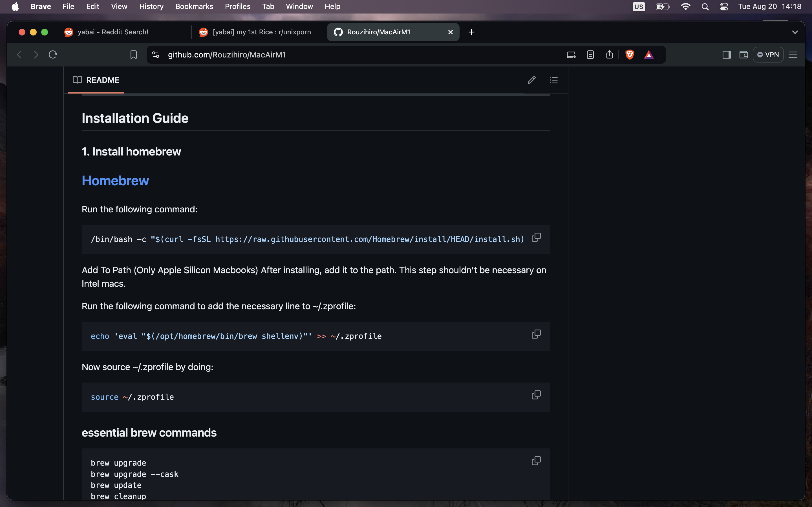The width and height of the screenshot is (812, 507).
Task: Open Brave Rewards panel
Action: [649, 54]
